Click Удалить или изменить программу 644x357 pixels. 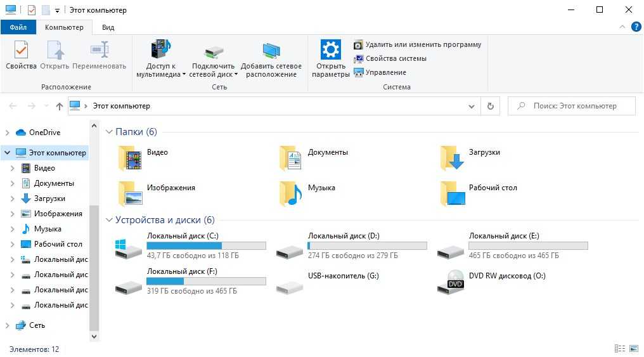417,44
